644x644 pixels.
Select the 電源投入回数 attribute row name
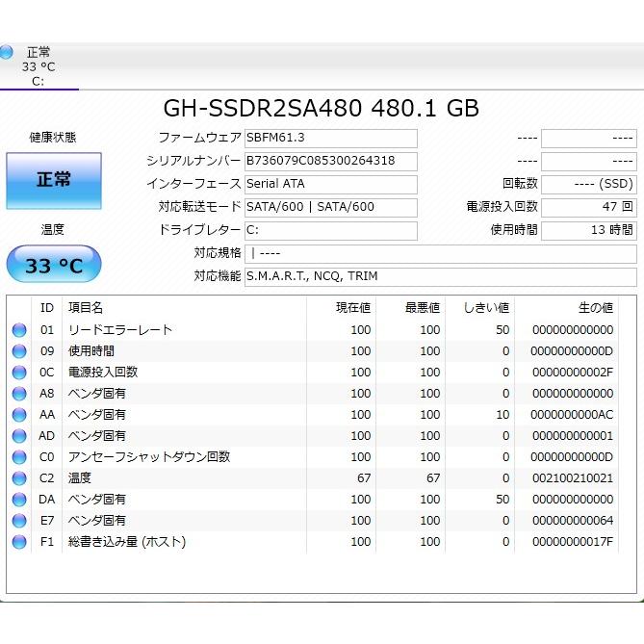pos(103,373)
